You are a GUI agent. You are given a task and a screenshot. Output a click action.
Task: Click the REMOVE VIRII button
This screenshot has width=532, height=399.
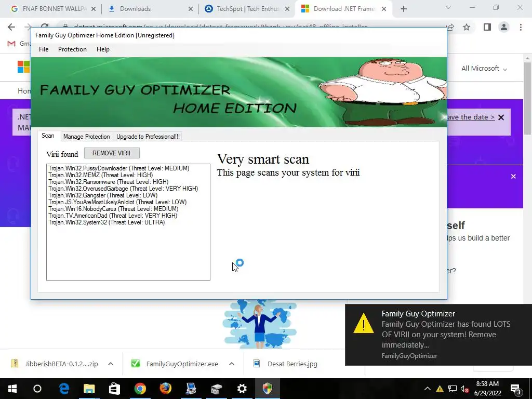point(112,153)
